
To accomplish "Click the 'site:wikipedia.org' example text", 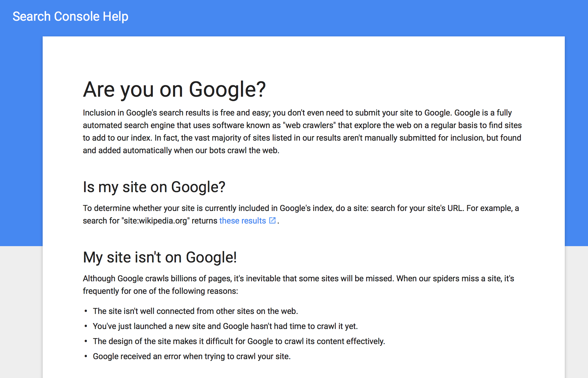I will coord(155,221).
